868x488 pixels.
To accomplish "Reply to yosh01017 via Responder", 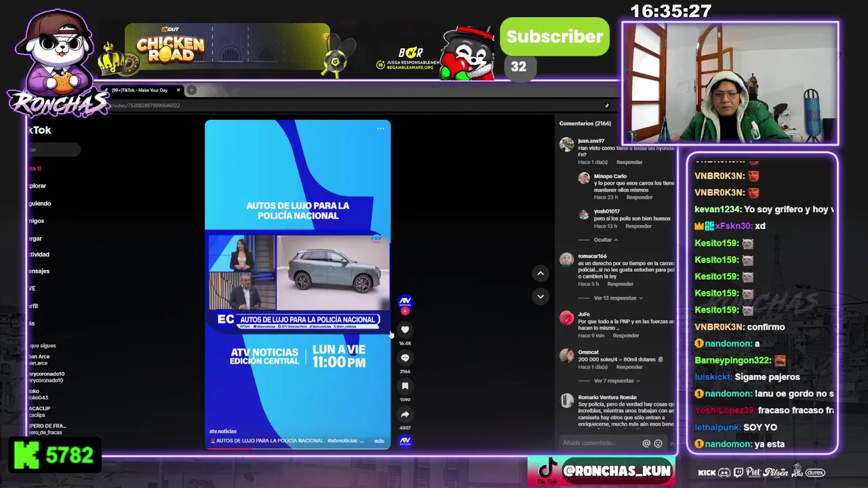I will [639, 226].
